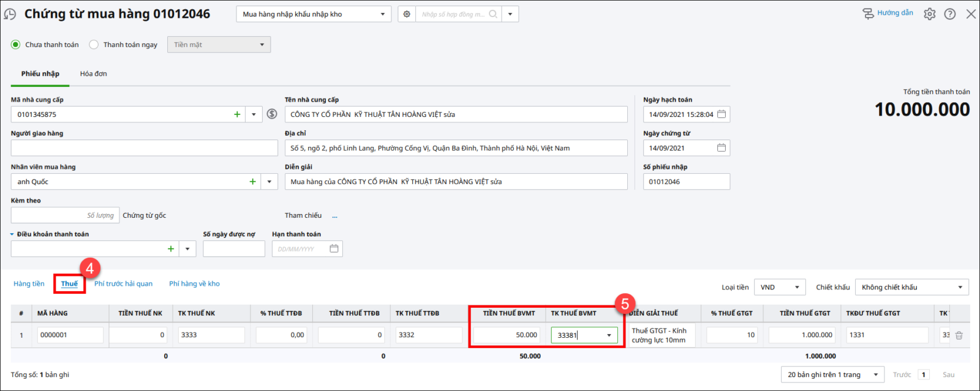980x391 pixels.
Task: Click the help question mark icon
Action: (x=949, y=14)
